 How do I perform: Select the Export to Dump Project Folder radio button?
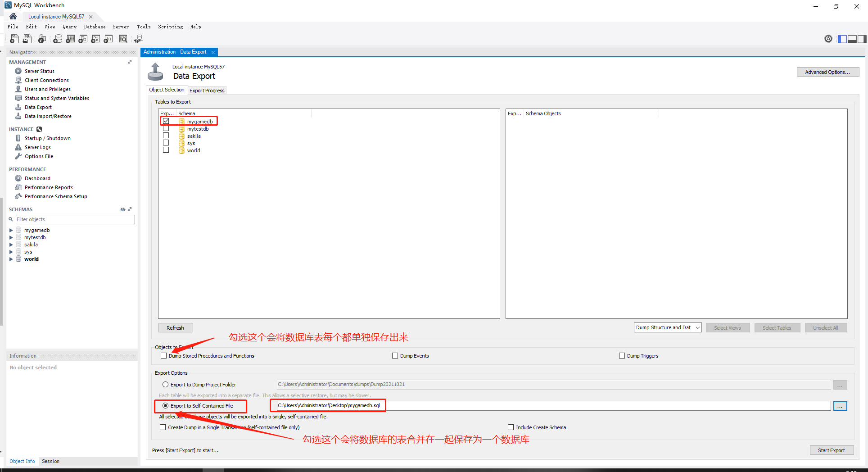165,384
